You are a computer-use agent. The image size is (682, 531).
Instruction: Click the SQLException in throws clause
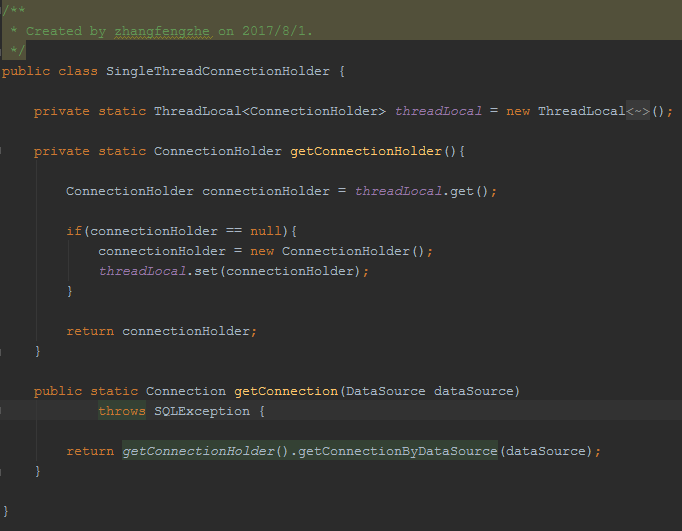(201, 411)
